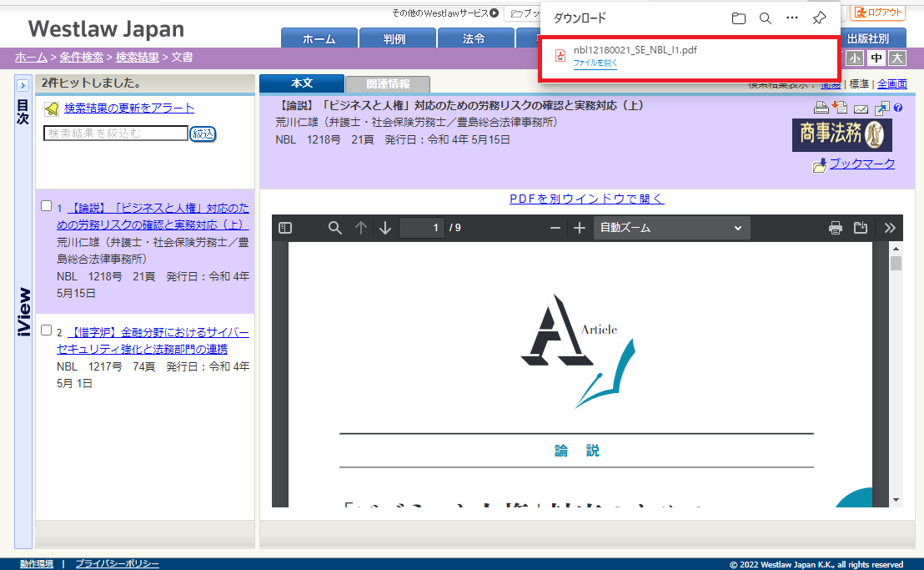Check the box for result 1
924x570 pixels.
(x=47, y=206)
